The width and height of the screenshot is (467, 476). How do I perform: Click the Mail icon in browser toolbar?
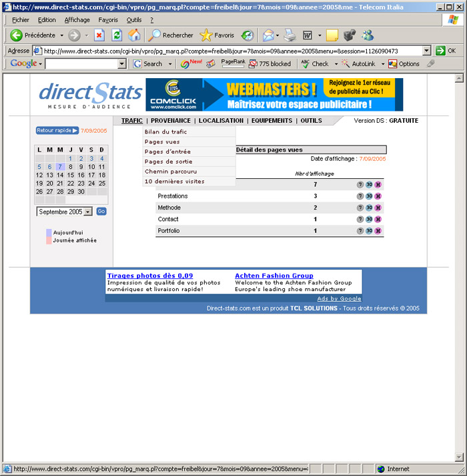[x=268, y=35]
